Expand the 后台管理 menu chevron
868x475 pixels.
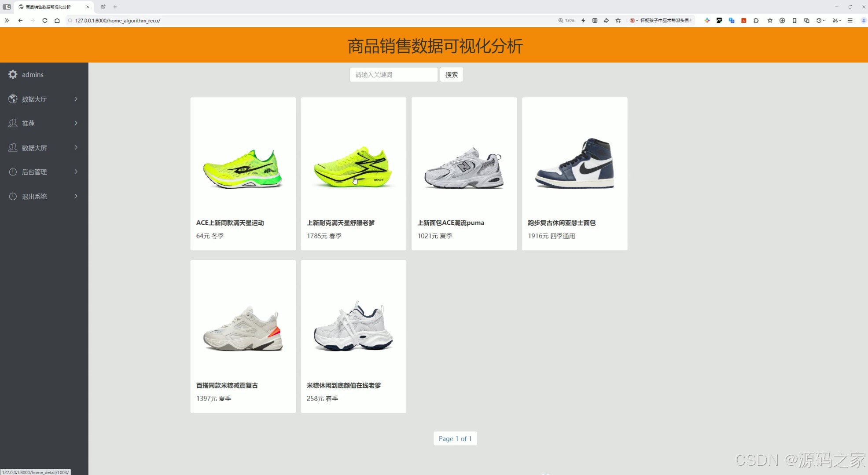pyautogui.click(x=76, y=172)
